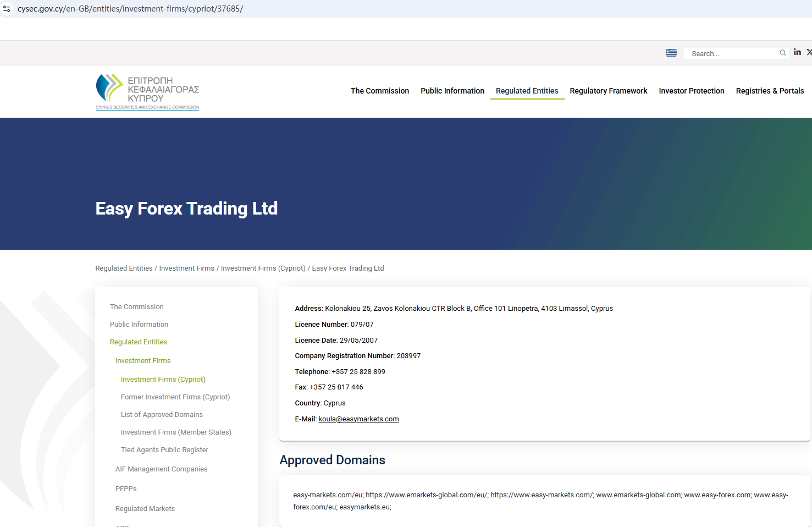Open Registries & Portals menu

click(x=769, y=91)
